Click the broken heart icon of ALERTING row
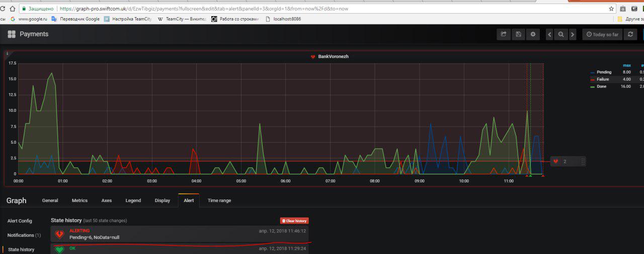 (x=60, y=234)
